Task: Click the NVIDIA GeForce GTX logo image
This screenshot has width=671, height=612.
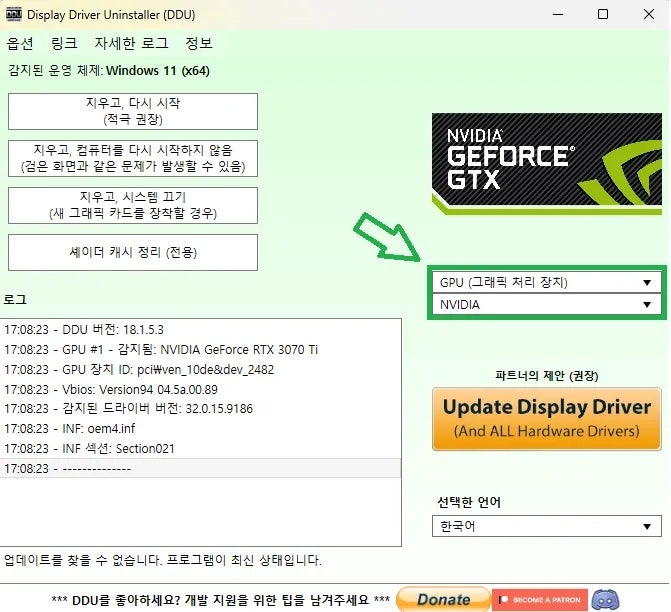Action: (546, 164)
